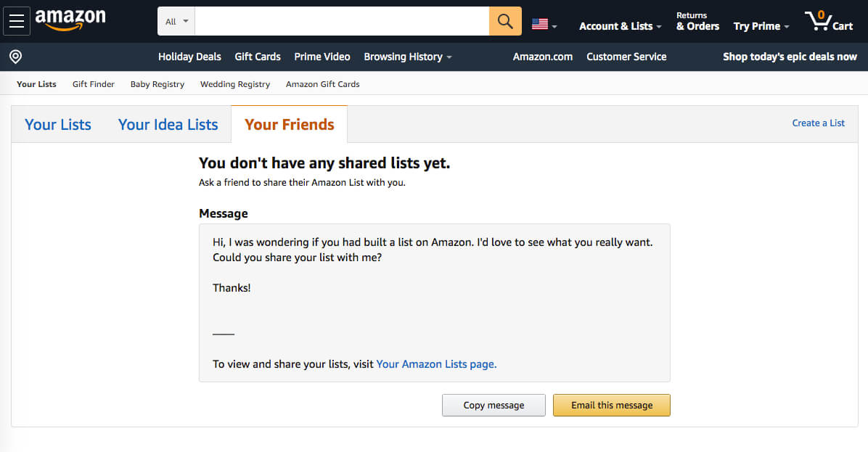Switch to the Your Idea Lists tab
The height and width of the screenshot is (452, 868).
point(168,124)
